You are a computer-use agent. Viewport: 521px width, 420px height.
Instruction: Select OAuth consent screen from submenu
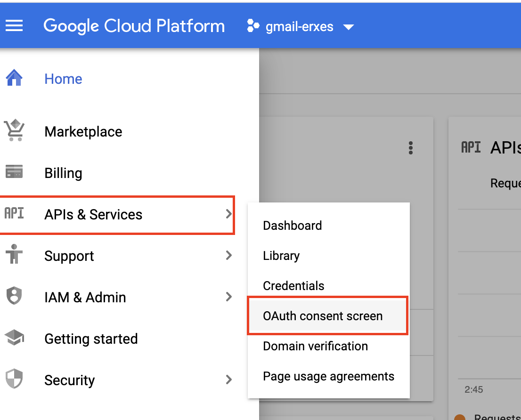(323, 316)
